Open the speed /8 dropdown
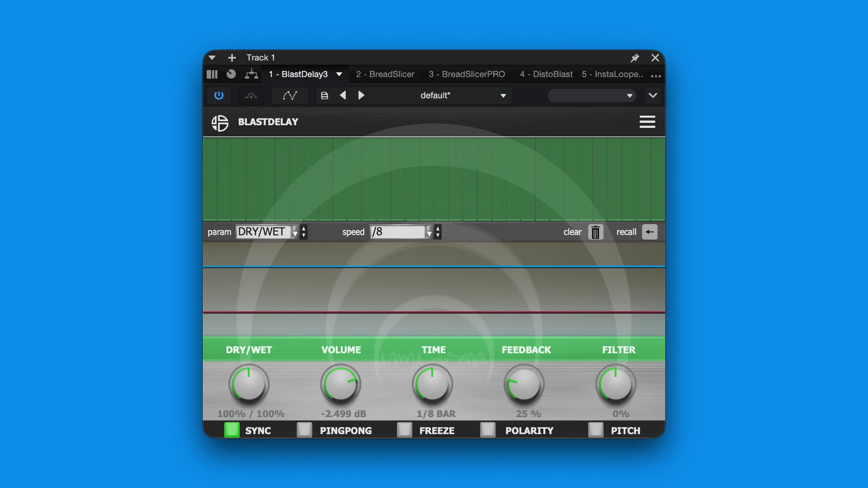868x488 pixels. coord(401,232)
